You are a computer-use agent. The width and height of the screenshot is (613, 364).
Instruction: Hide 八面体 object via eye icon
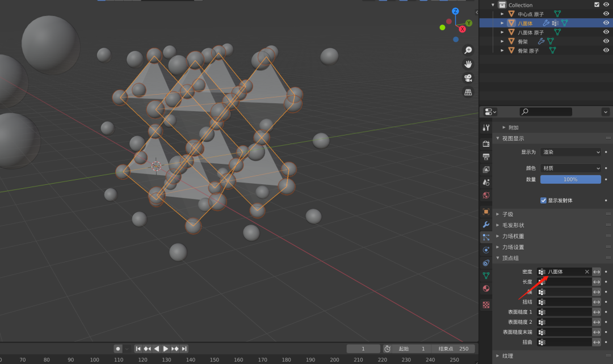(606, 23)
